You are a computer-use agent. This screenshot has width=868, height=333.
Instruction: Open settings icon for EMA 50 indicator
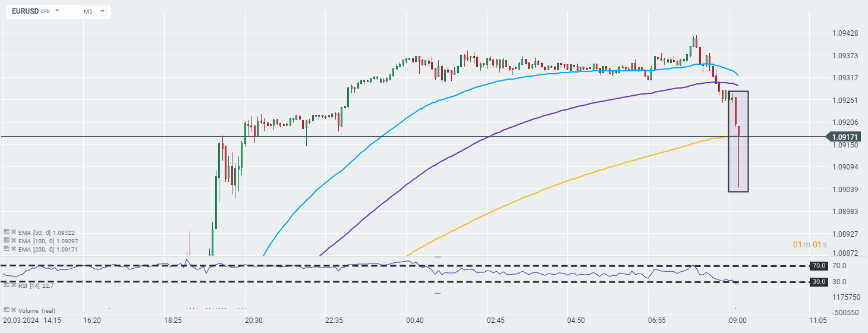point(6,233)
